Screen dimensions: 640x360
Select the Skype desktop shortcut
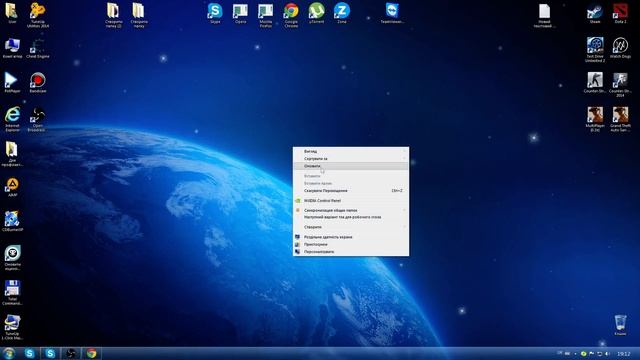click(x=215, y=13)
